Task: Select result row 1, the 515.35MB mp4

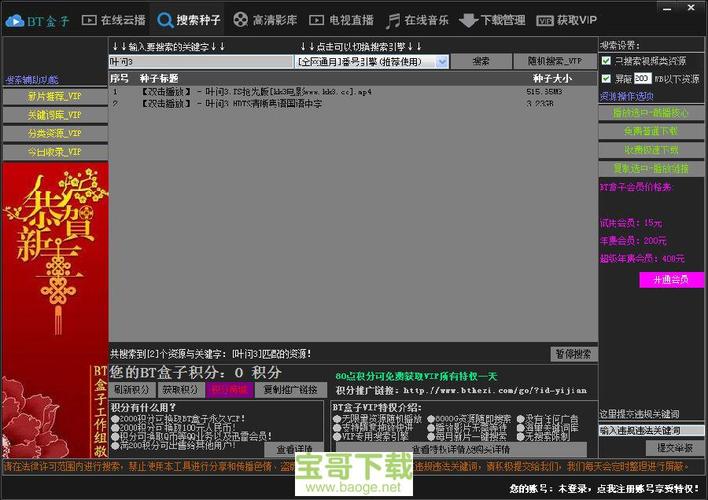Action: [x=353, y=92]
